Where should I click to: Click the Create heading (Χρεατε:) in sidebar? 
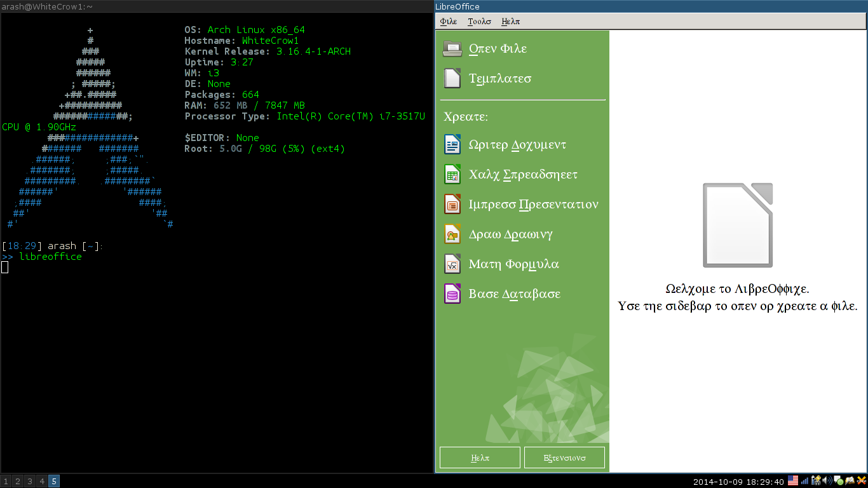466,118
